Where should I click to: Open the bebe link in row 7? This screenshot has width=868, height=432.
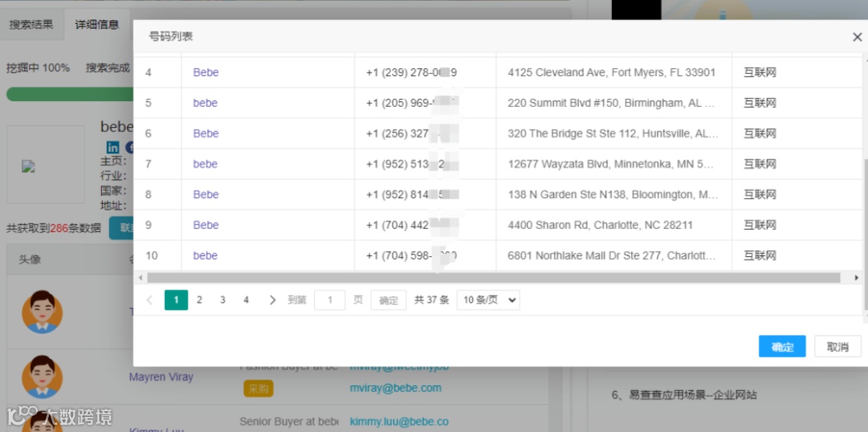point(205,164)
